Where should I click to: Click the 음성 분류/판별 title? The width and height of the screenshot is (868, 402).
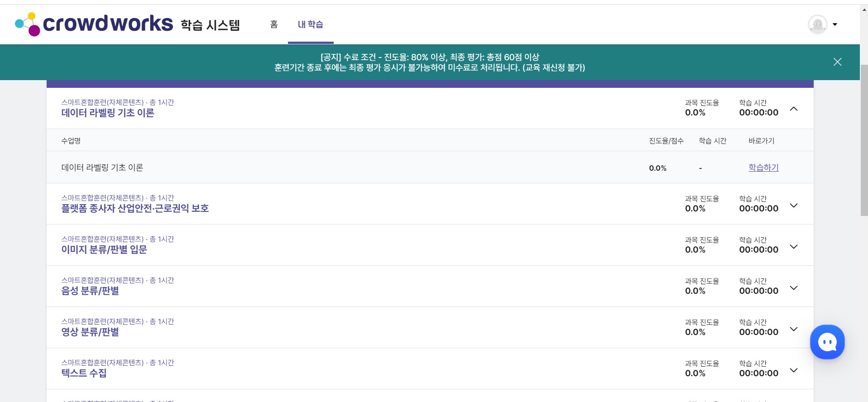(x=90, y=291)
